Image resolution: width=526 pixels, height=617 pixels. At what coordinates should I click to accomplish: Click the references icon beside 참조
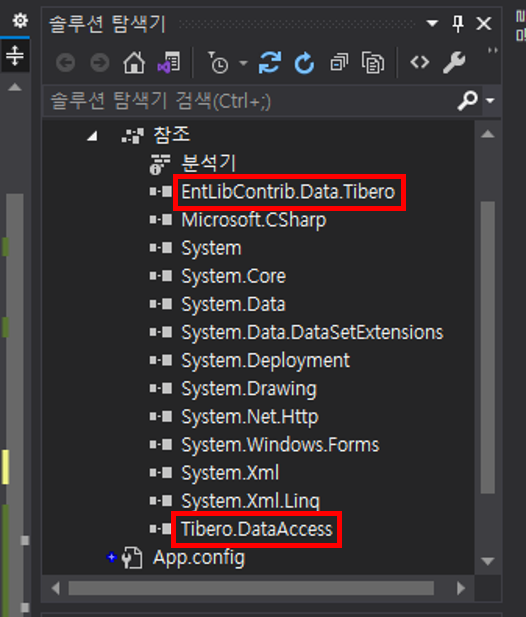[133, 136]
